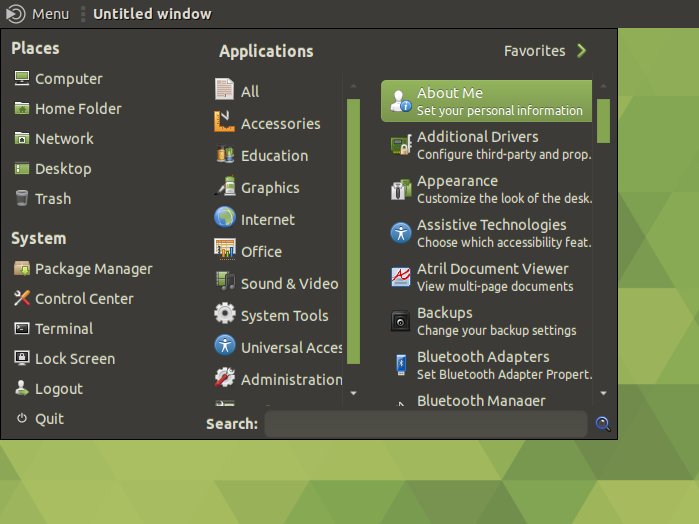
Task: Click the Applications heading
Action: coord(266,51)
